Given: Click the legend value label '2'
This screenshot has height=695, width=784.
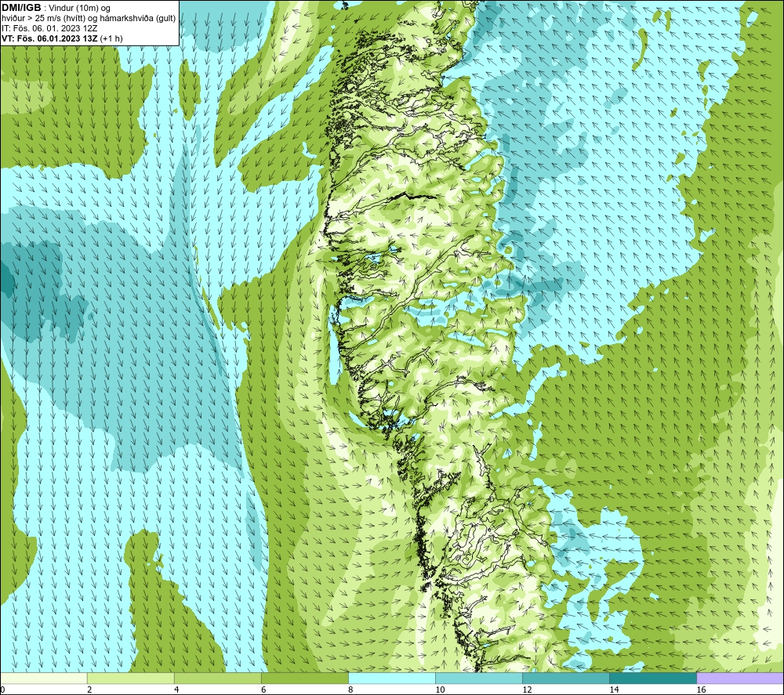Looking at the screenshot, I should (89, 690).
